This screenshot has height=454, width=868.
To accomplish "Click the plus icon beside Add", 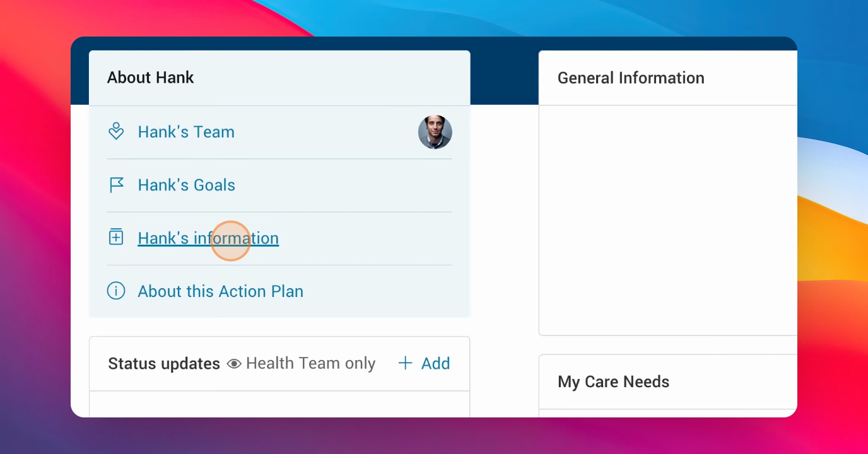I will (405, 363).
